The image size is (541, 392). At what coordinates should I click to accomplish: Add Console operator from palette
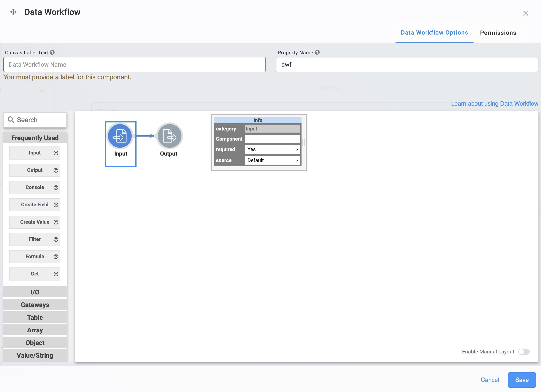tap(35, 188)
